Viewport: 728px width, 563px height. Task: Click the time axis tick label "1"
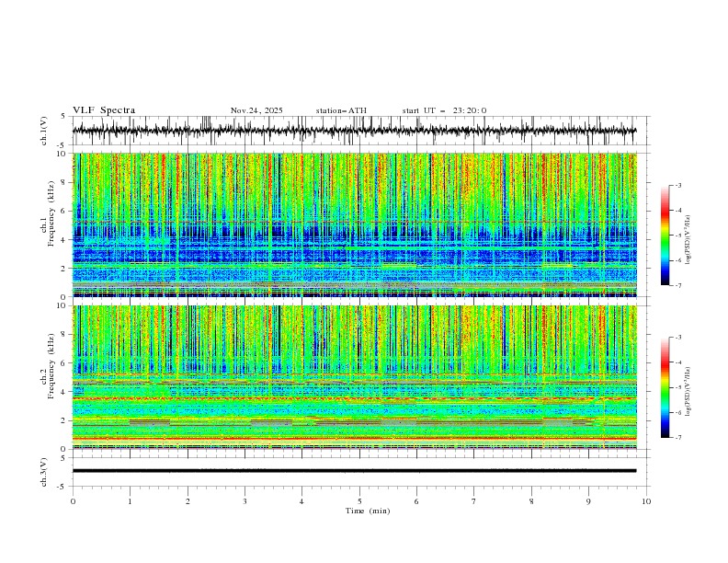(130, 501)
